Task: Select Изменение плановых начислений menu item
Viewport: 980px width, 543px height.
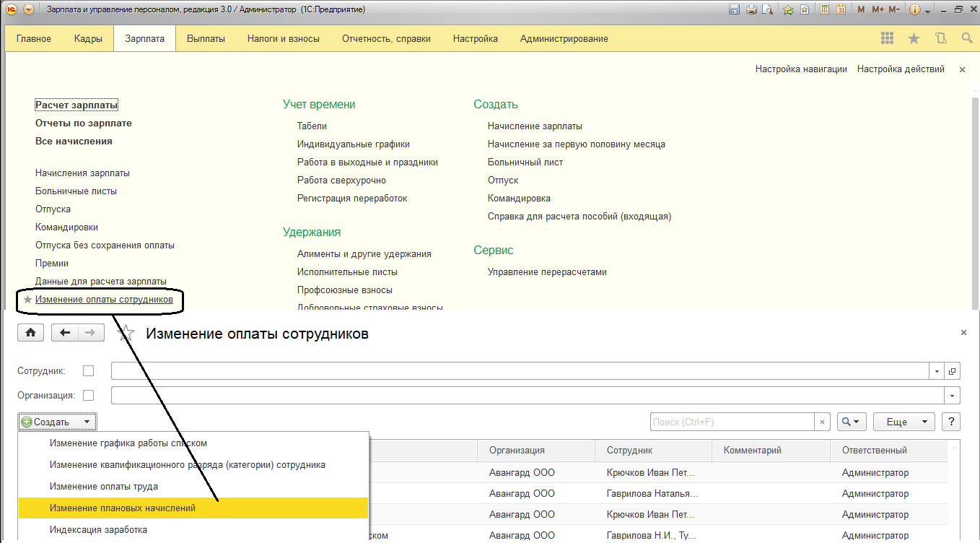Action: [x=123, y=508]
